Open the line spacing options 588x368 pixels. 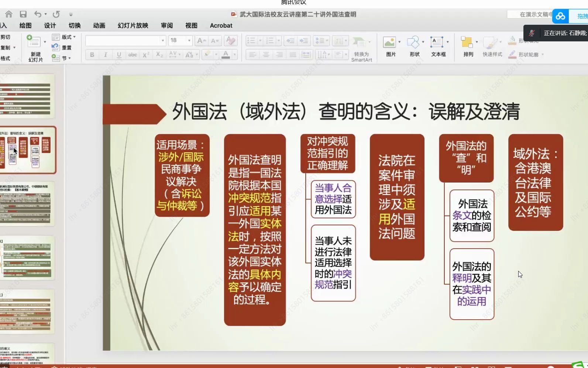321,40
